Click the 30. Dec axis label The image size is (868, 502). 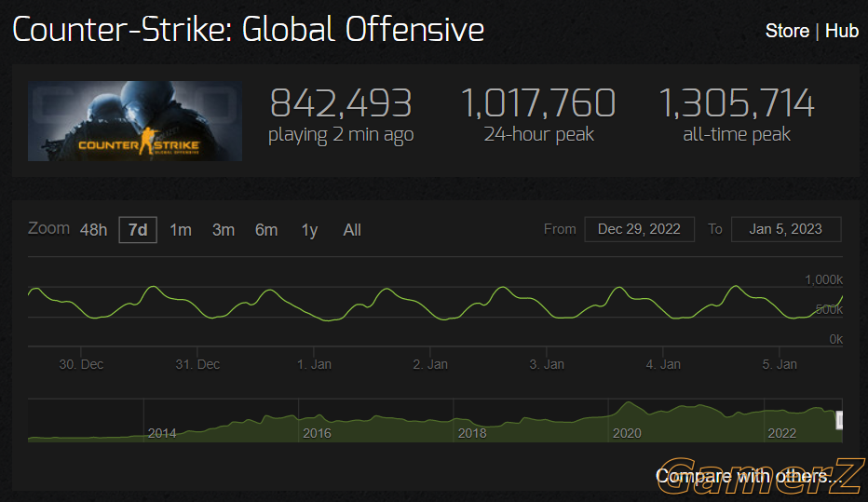[81, 364]
